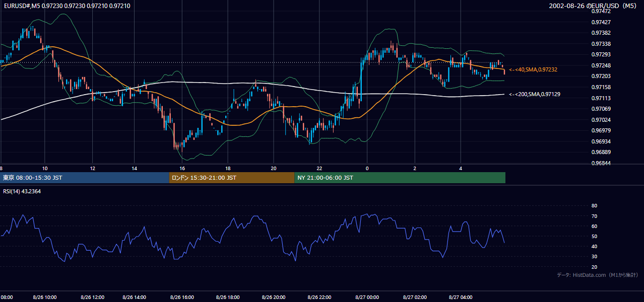Click the RSI(14) 43.2364 indicator label

coord(22,191)
